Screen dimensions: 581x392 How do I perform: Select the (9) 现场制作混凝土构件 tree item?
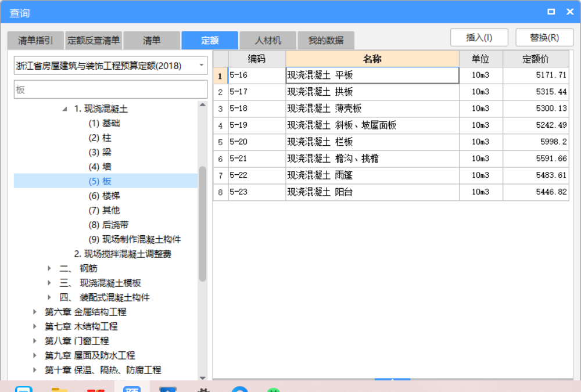click(x=135, y=239)
